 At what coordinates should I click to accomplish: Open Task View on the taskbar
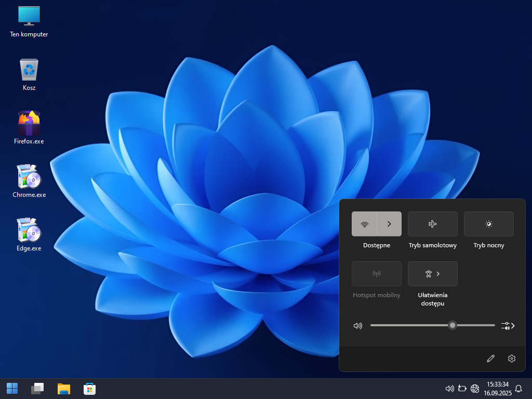coord(37,389)
